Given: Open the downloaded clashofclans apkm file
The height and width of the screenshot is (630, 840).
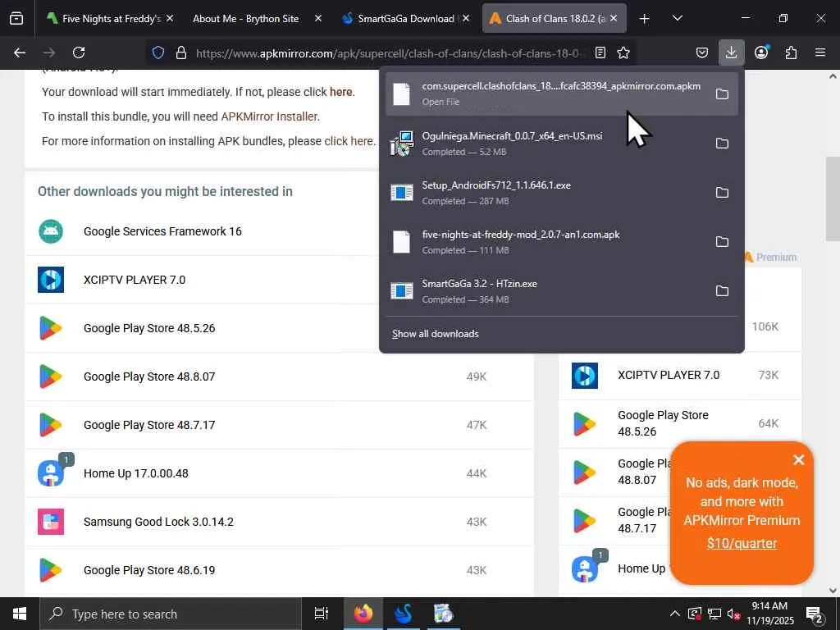Looking at the screenshot, I should [546, 94].
